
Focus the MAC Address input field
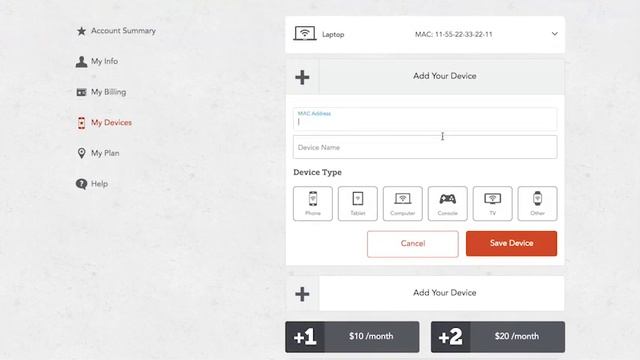(425, 119)
